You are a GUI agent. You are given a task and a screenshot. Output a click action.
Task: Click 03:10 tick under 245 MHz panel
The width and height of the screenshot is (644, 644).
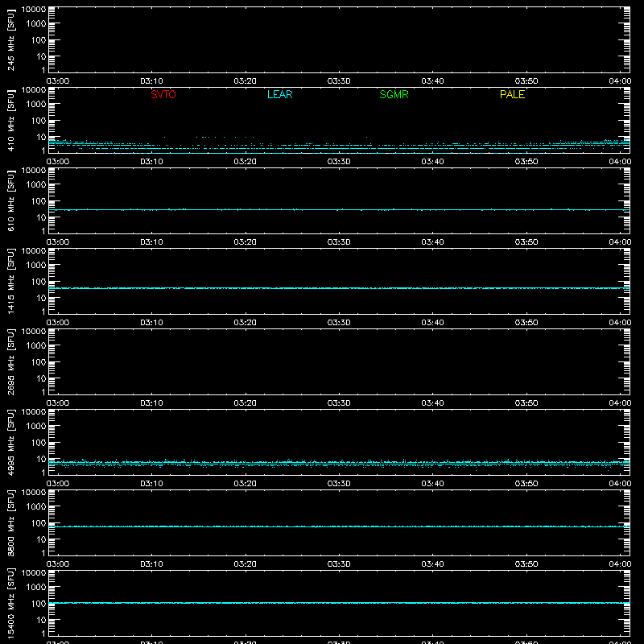(151, 81)
